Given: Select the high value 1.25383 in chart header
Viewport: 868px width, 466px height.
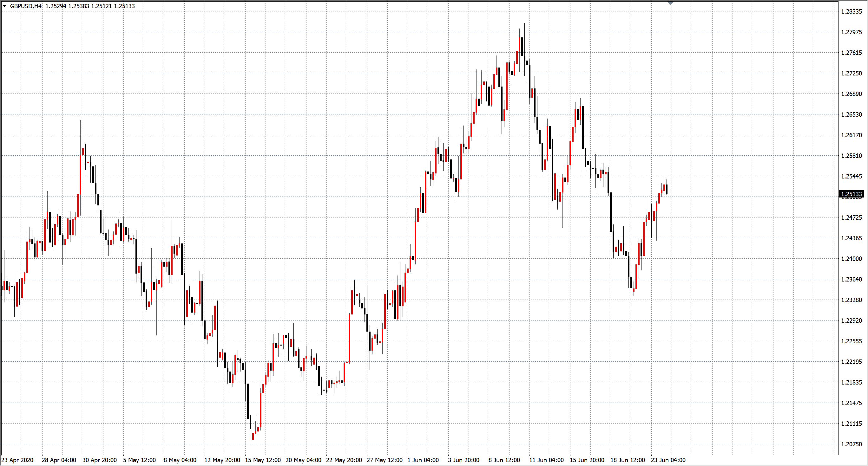Looking at the screenshot, I should click(x=78, y=6).
